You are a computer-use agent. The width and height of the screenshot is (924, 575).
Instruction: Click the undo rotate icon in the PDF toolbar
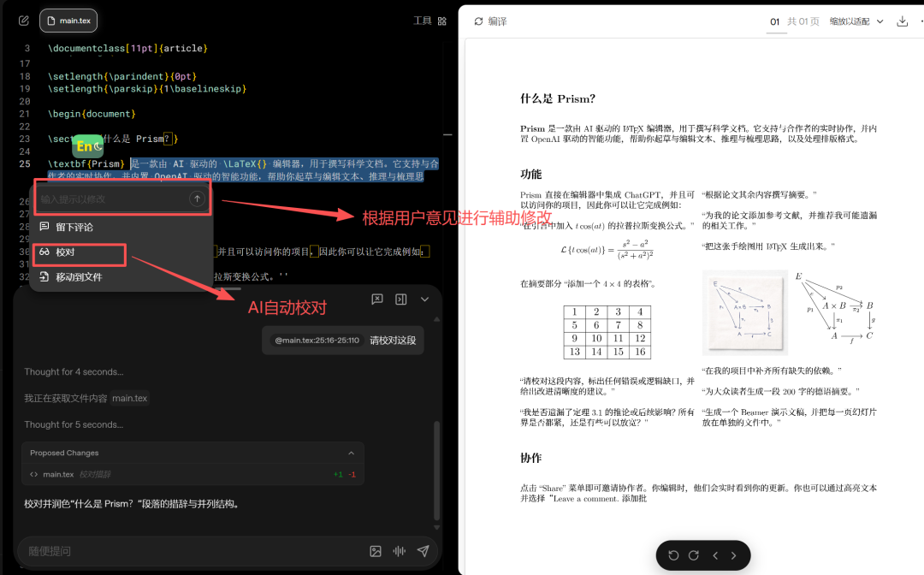click(x=673, y=555)
